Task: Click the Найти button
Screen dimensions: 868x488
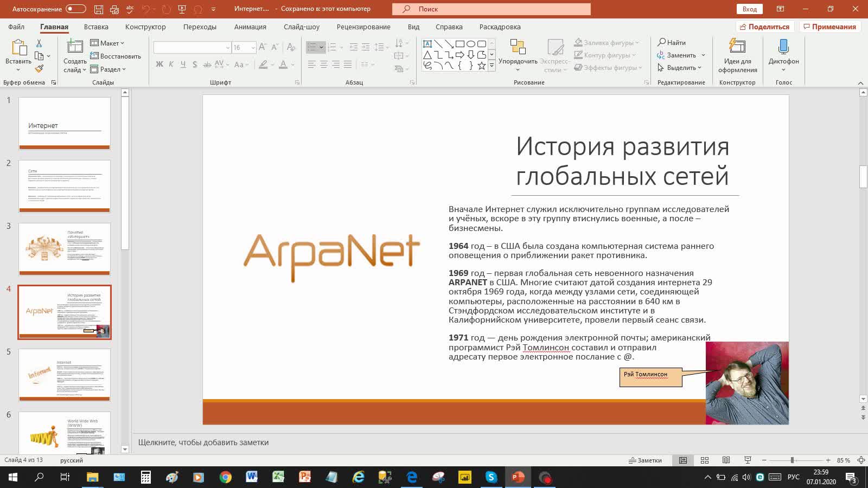Action: (672, 42)
